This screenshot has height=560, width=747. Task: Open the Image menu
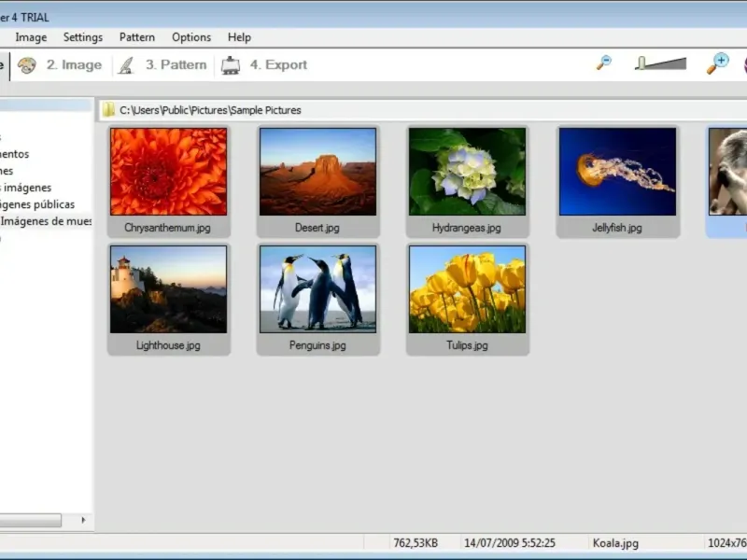point(31,37)
